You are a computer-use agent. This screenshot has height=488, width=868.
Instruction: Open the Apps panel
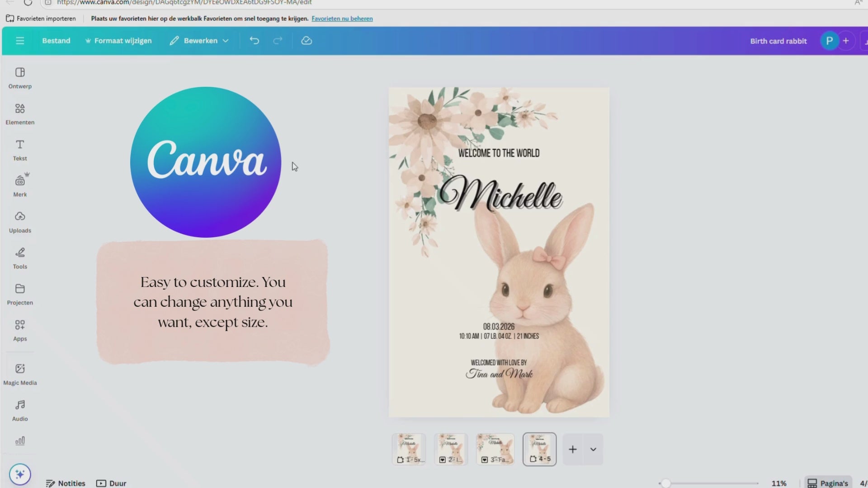[20, 331]
